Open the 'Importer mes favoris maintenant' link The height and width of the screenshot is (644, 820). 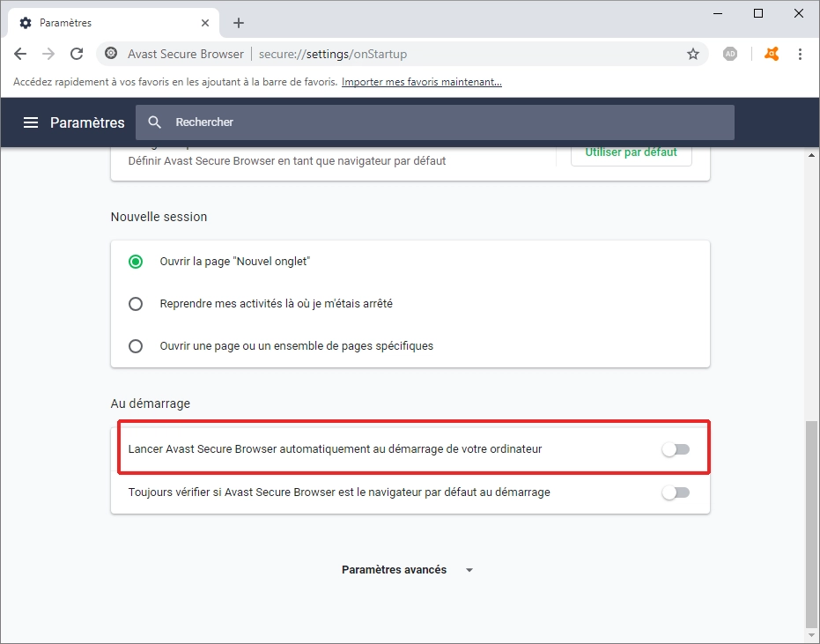coord(421,81)
